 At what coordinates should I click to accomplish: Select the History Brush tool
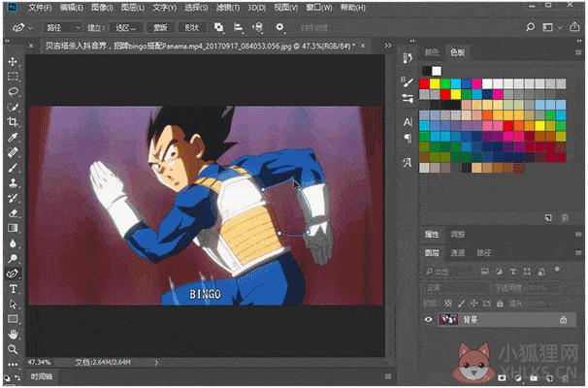(13, 198)
